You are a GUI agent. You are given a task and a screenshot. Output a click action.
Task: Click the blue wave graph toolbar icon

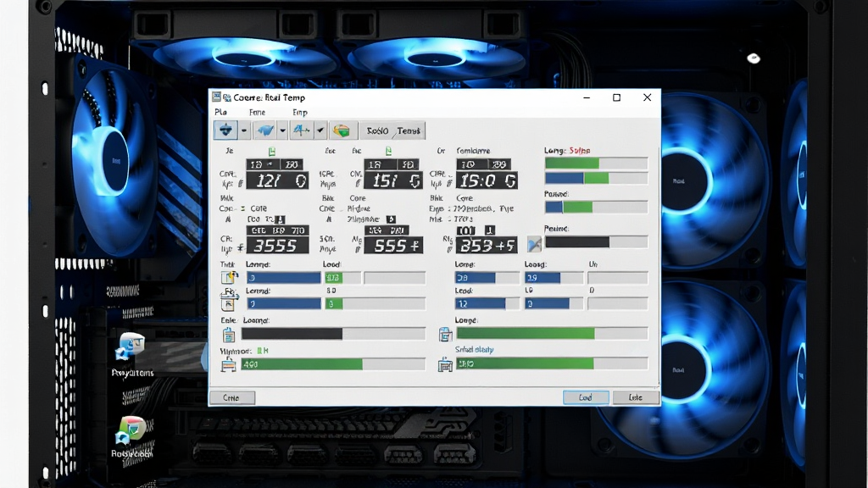265,130
